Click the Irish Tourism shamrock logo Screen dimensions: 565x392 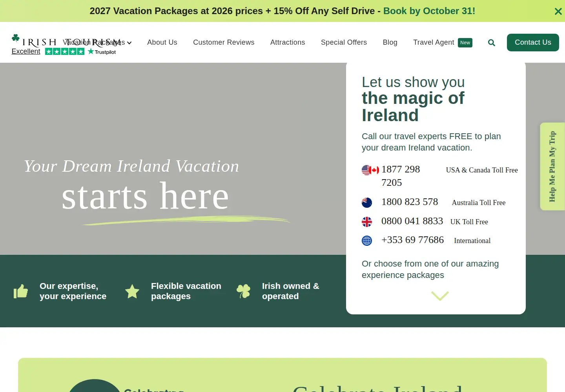click(66, 40)
